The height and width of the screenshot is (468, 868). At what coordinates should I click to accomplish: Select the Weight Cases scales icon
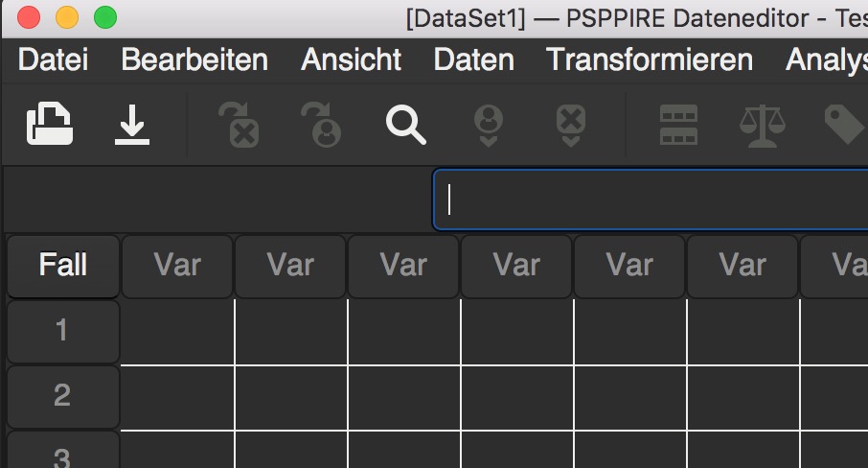763,126
